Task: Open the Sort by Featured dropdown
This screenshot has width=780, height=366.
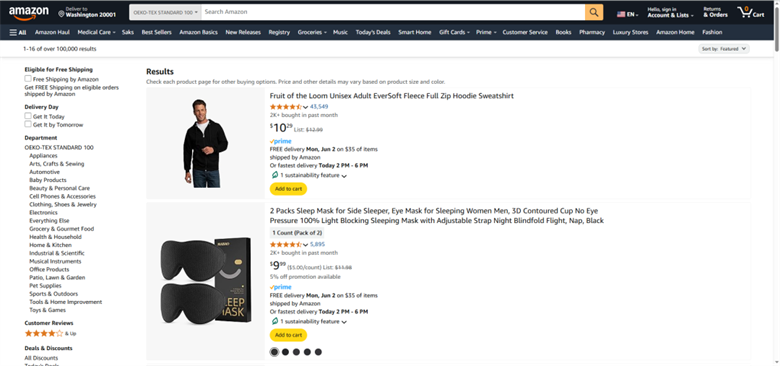Action: pos(724,49)
